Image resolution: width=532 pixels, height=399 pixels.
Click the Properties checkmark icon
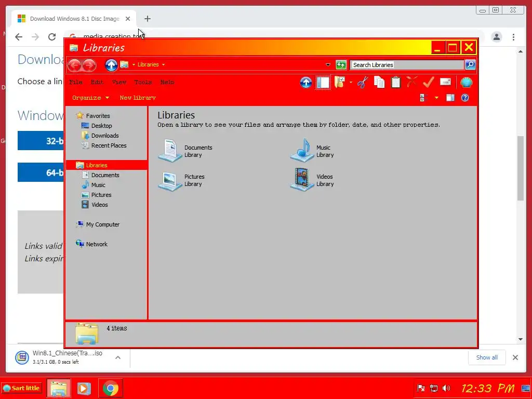click(x=428, y=82)
